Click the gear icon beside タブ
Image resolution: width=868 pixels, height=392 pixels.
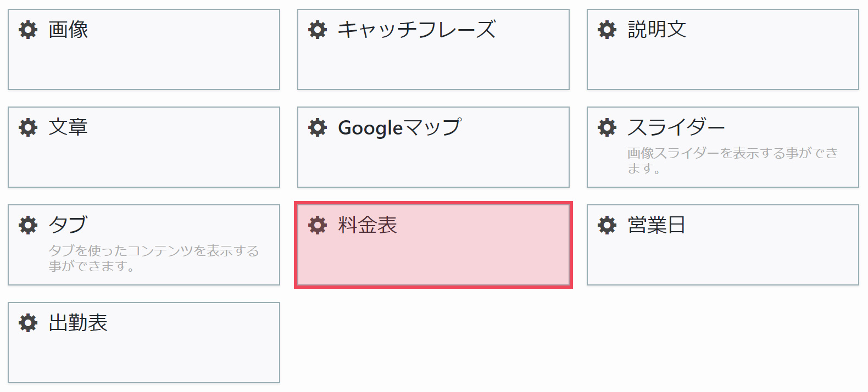point(28,225)
